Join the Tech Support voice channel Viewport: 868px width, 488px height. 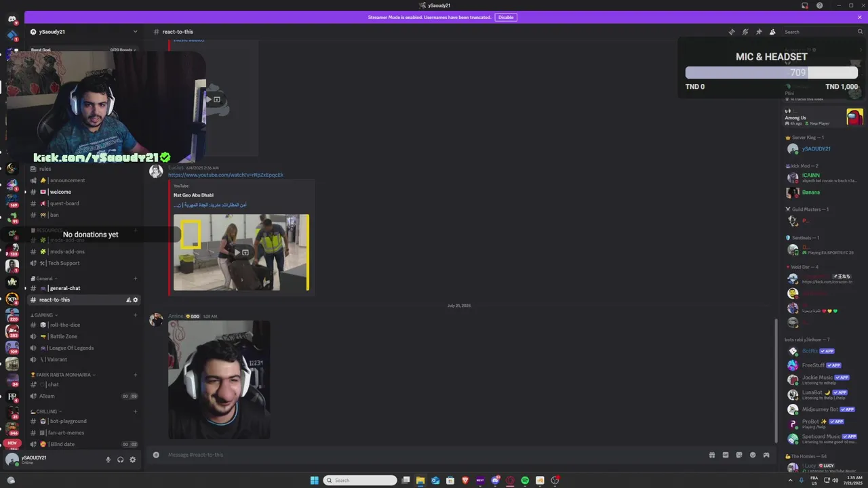(83, 263)
